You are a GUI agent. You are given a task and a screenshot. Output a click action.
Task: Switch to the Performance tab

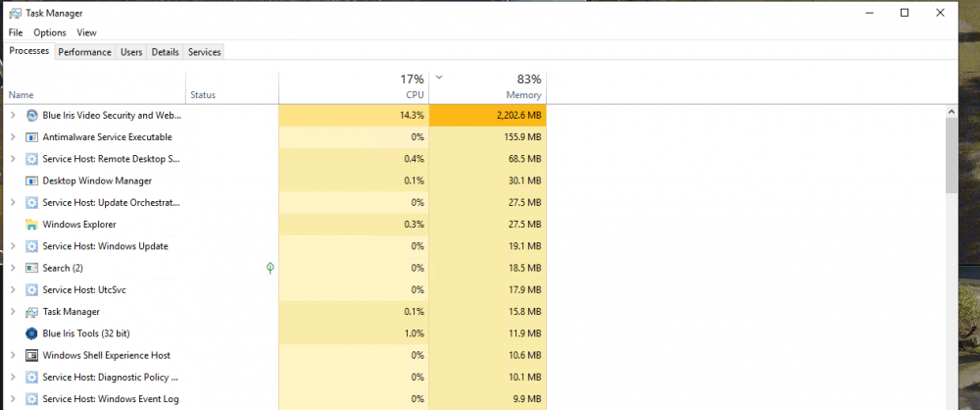[85, 52]
